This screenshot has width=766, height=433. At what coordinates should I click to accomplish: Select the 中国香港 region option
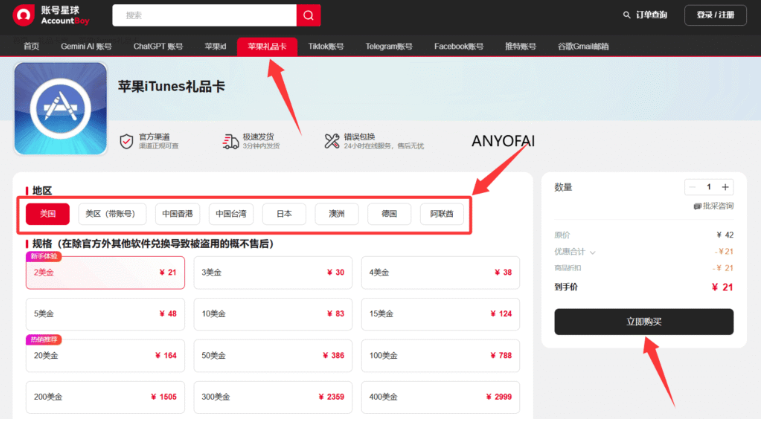tap(177, 214)
